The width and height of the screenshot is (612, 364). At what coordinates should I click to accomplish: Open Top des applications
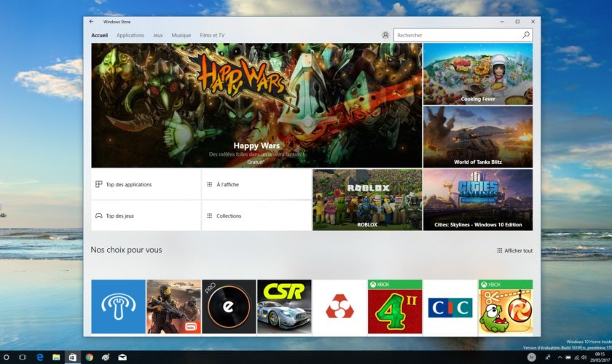click(x=146, y=184)
